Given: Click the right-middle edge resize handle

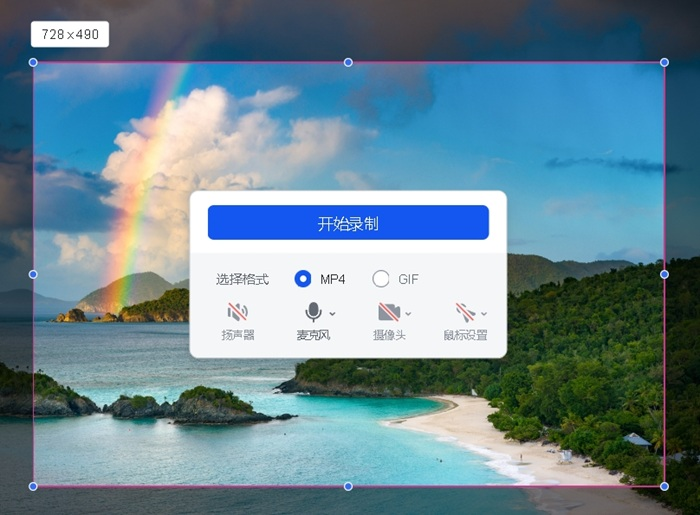Looking at the screenshot, I should (664, 274).
